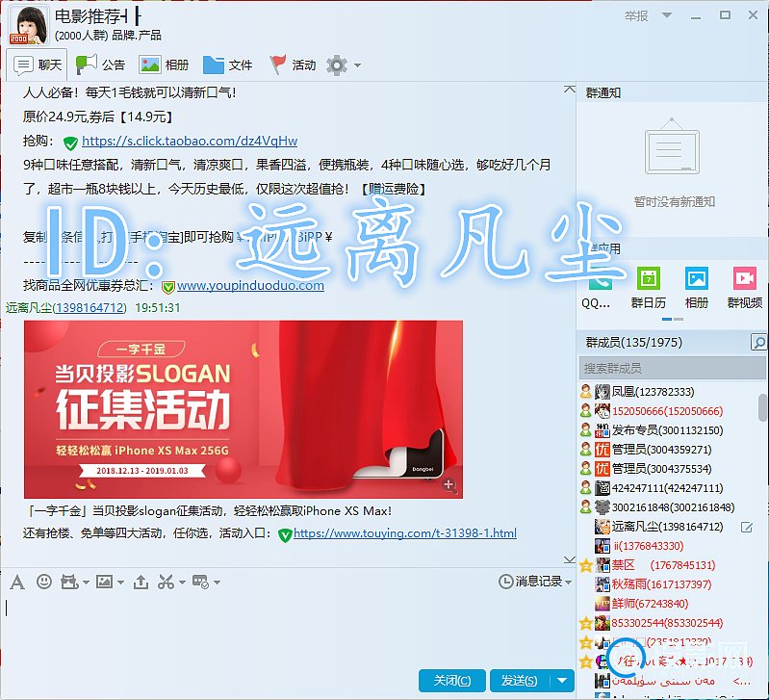The width and height of the screenshot is (769, 700).
Task: Open the 消息记录 message history dropdown
Action: [x=536, y=582]
